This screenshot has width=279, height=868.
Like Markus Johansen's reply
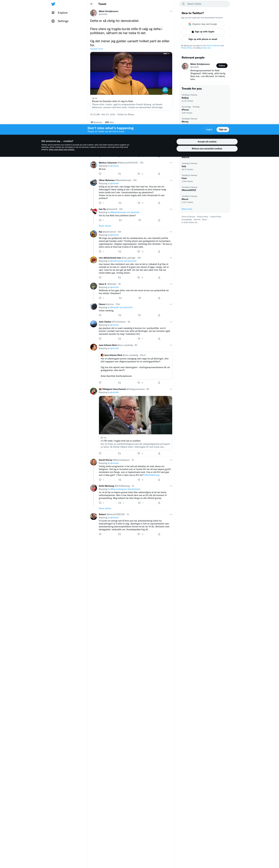139,174
